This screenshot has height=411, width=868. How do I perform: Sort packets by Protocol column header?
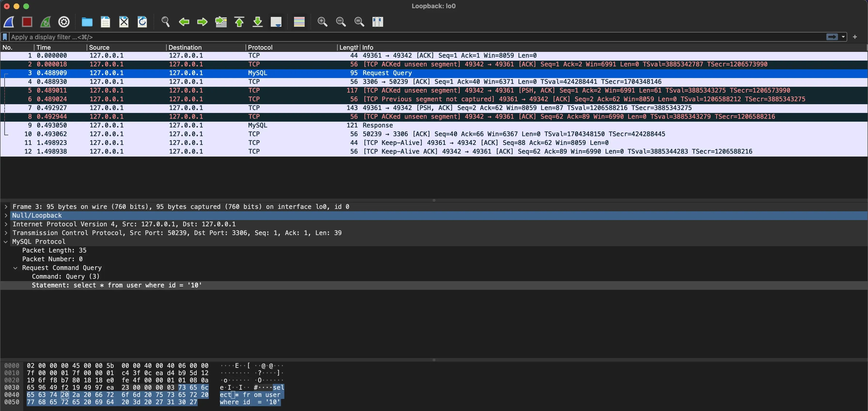(x=291, y=47)
